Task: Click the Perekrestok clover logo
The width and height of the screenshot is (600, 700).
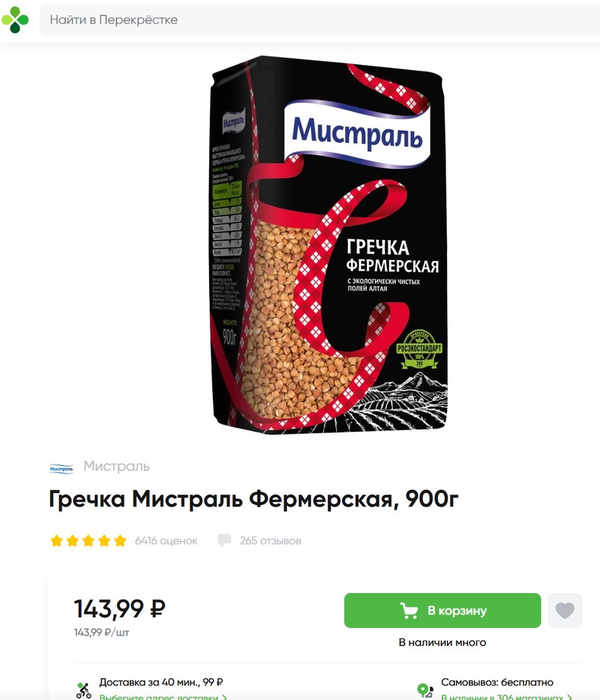Action: click(15, 20)
